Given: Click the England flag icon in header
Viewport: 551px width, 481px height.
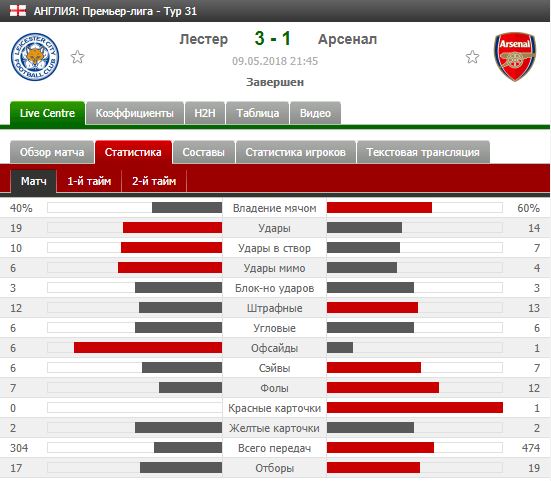Looking at the screenshot, I should pos(18,11).
